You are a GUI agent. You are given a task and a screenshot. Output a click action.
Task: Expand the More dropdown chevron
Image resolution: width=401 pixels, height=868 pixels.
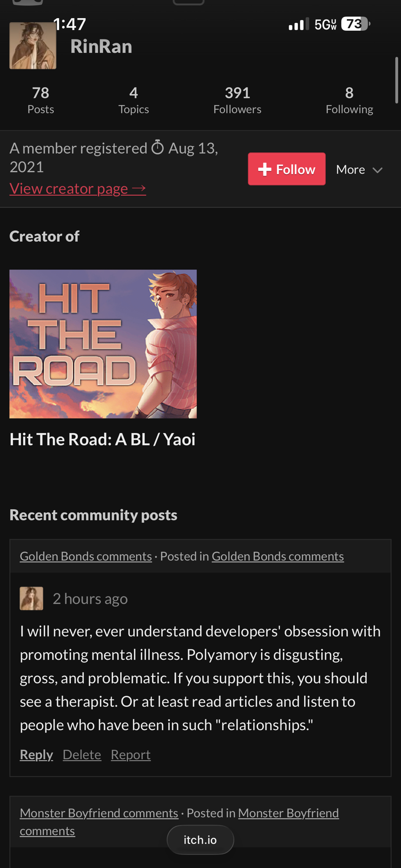[378, 170]
